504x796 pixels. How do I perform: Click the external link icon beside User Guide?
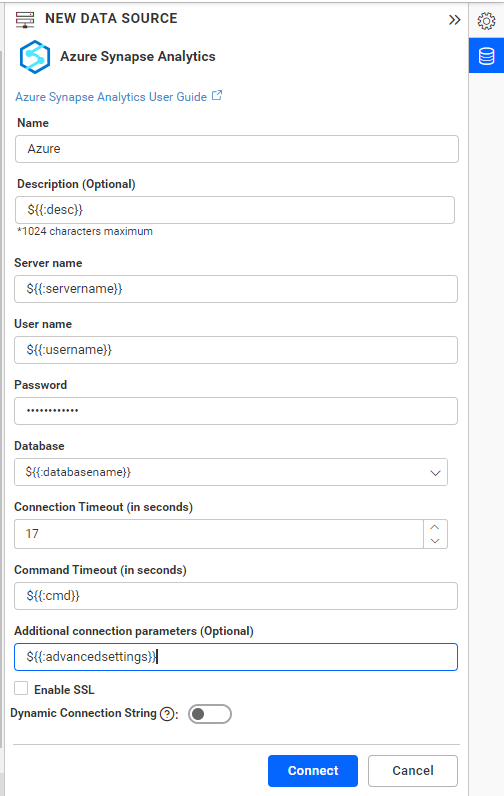pos(217,95)
